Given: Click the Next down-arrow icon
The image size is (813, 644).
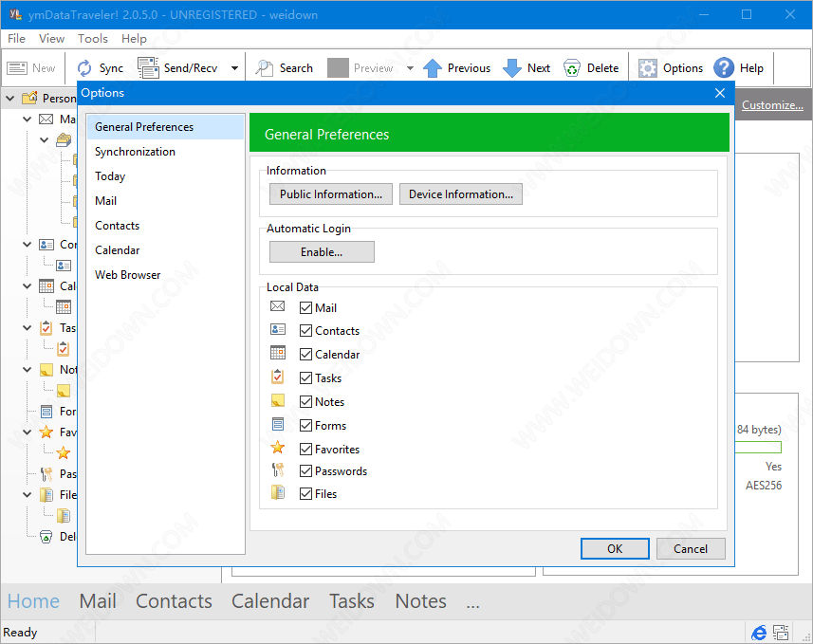Looking at the screenshot, I should pyautogui.click(x=512, y=68).
